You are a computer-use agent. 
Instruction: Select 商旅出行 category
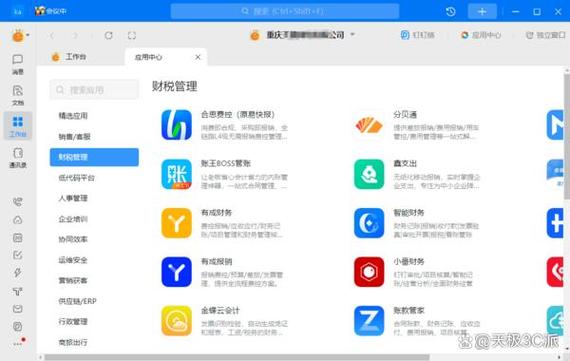coord(73,342)
